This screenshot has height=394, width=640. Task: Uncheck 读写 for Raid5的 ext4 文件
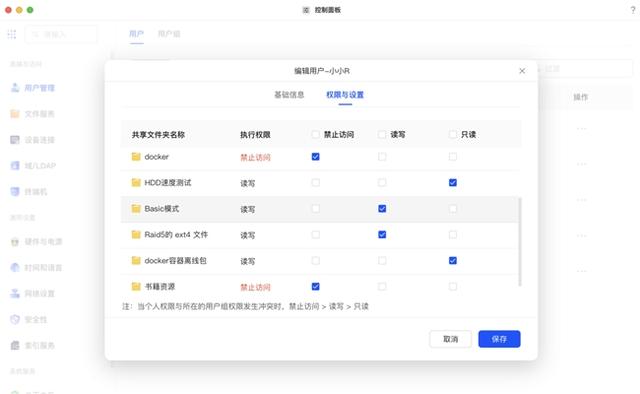click(382, 235)
